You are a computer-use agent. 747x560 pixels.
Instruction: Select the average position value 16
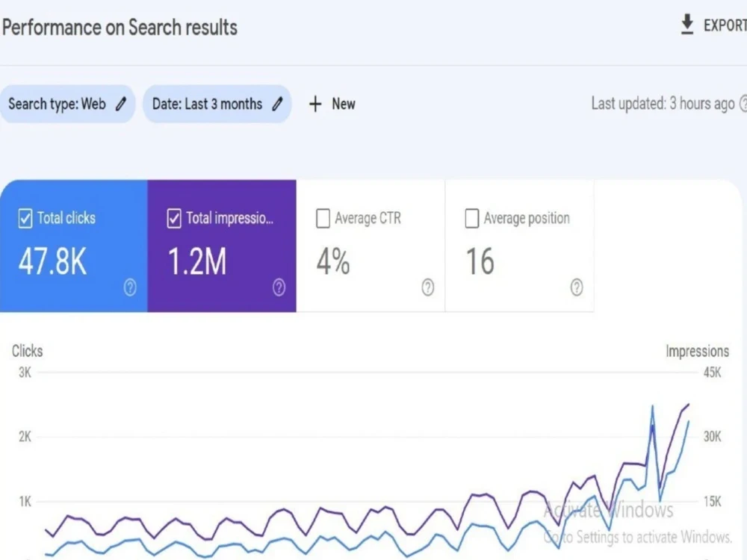click(480, 261)
